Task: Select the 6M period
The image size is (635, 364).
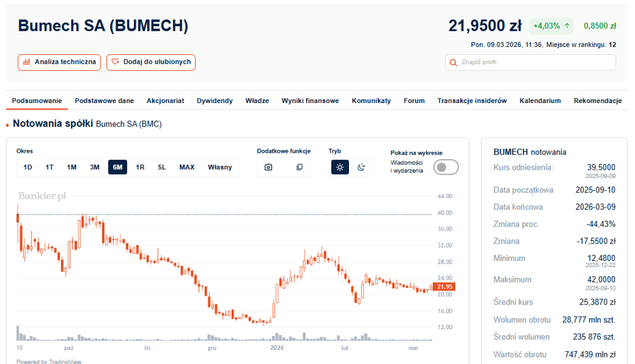Action: point(117,167)
